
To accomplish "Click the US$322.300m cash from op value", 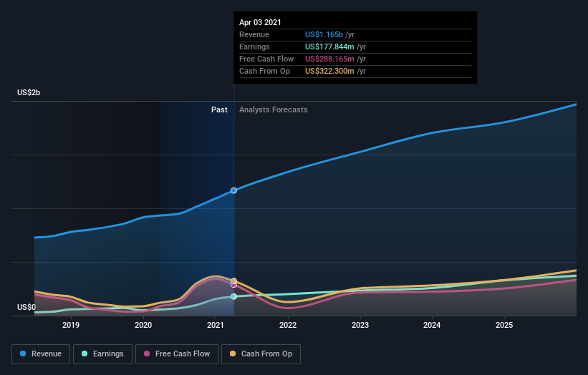I will (329, 71).
